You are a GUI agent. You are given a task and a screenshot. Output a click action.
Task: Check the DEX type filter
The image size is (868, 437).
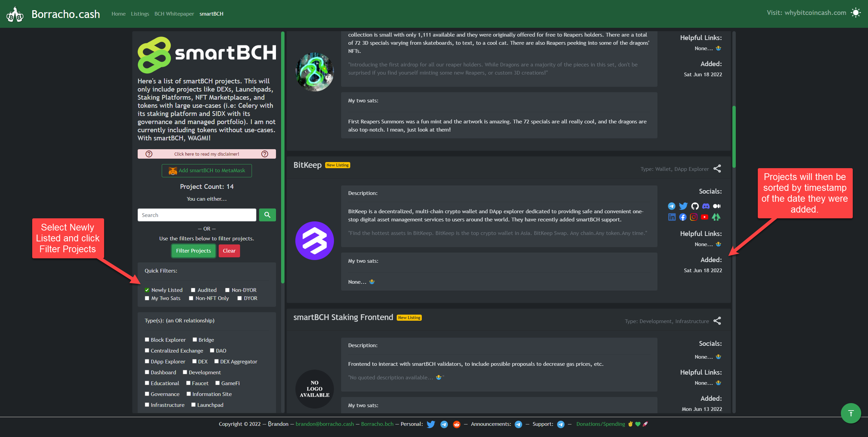pos(194,361)
